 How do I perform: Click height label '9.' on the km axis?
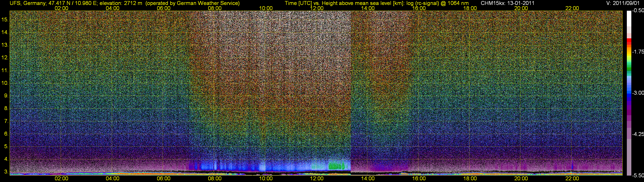6,96
